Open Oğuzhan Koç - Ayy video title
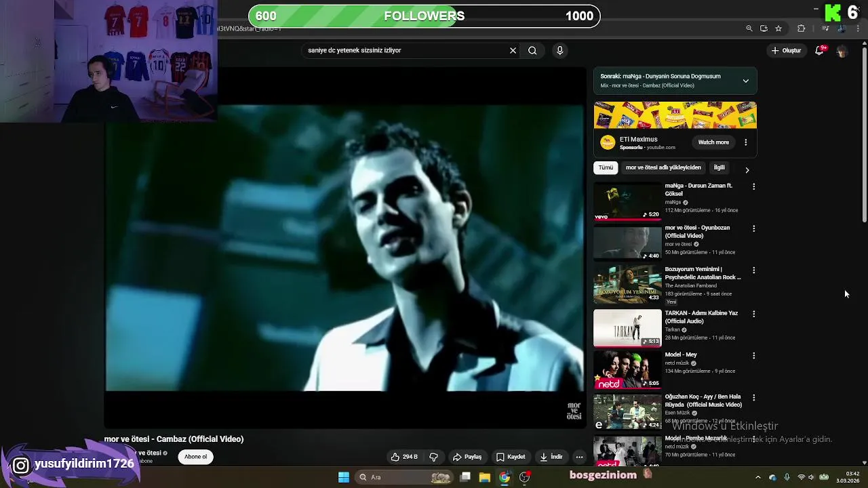This screenshot has height=488, width=868. (703, 401)
